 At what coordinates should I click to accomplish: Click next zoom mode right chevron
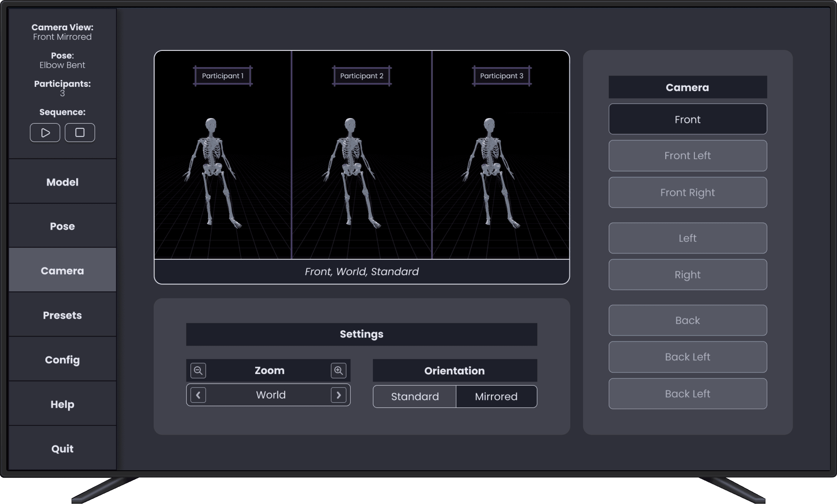[338, 395]
